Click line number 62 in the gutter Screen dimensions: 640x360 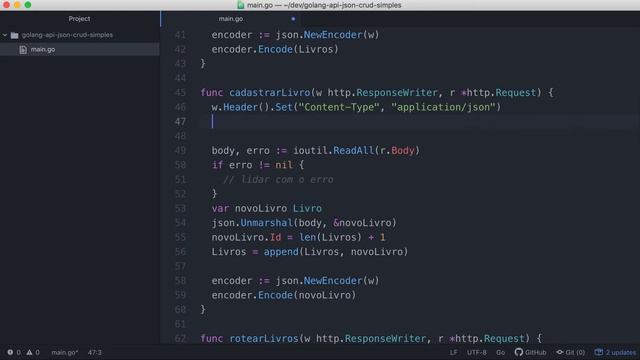[180, 338]
